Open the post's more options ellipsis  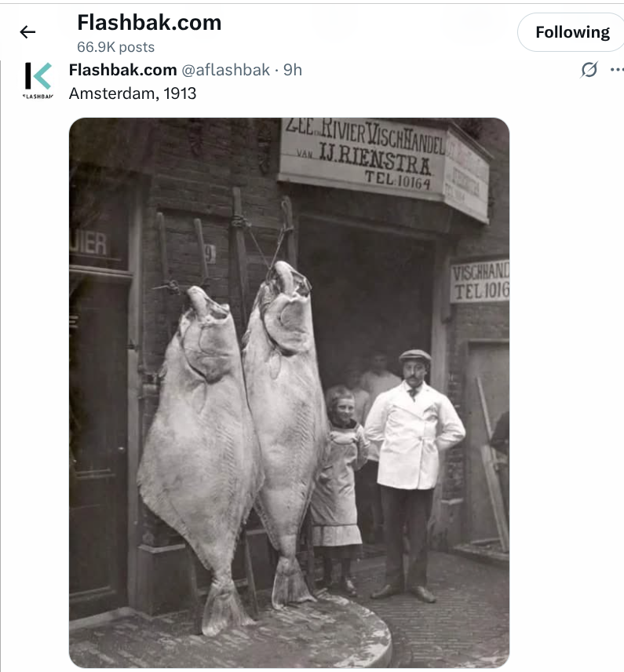617,69
